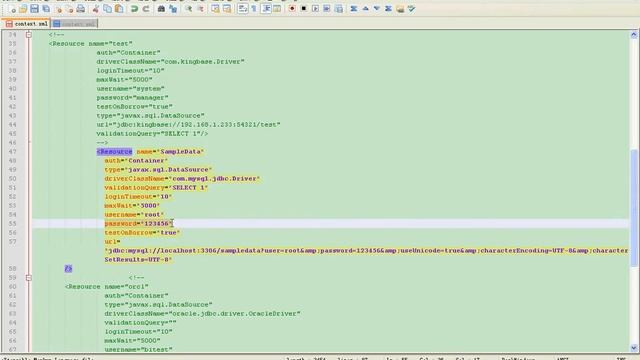Start macro recording with red dot

[292, 9]
